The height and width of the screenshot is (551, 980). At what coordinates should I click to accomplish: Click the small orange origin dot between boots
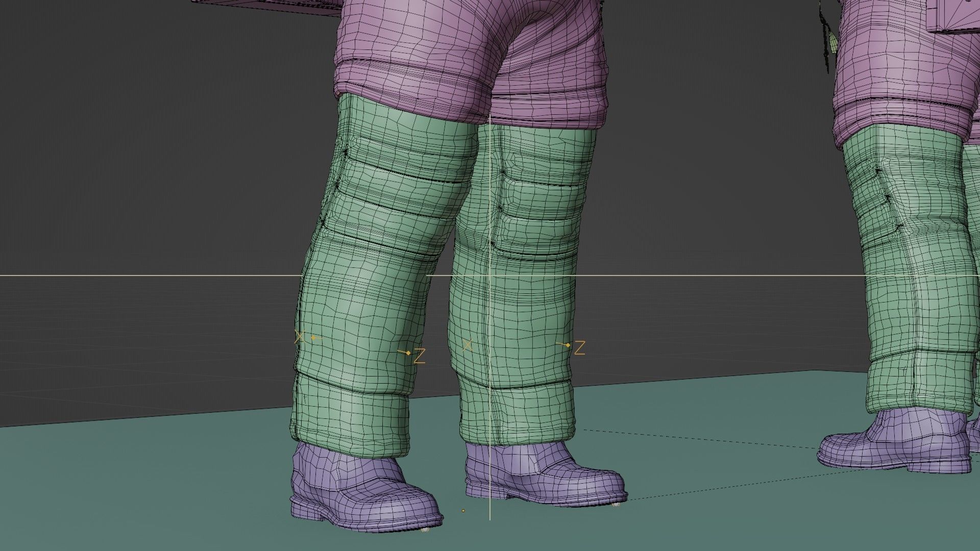(x=463, y=510)
